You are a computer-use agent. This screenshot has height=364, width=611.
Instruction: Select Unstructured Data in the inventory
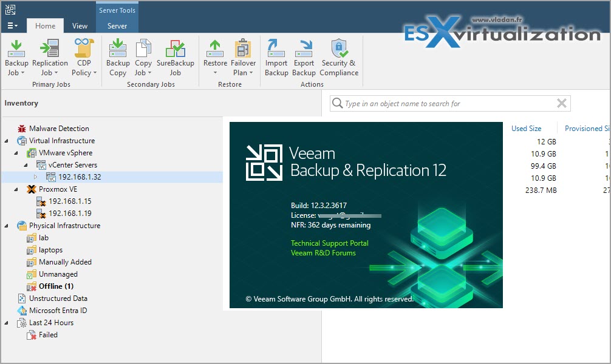[58, 298]
